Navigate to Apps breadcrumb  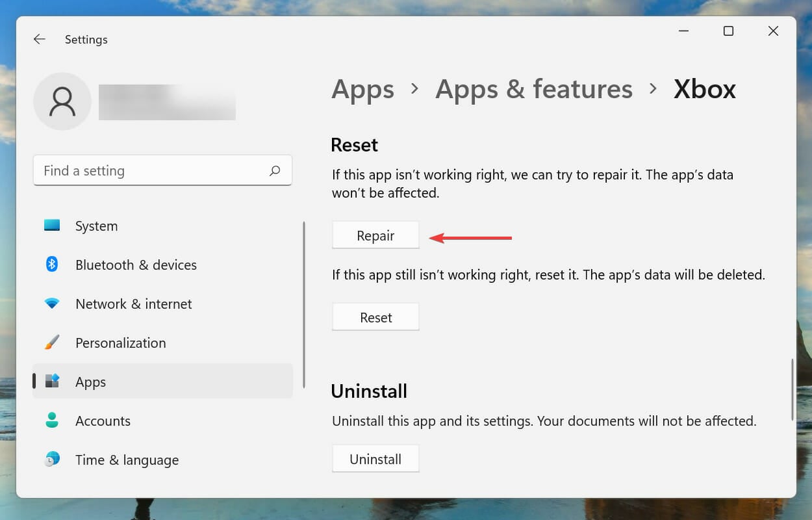tap(362, 90)
